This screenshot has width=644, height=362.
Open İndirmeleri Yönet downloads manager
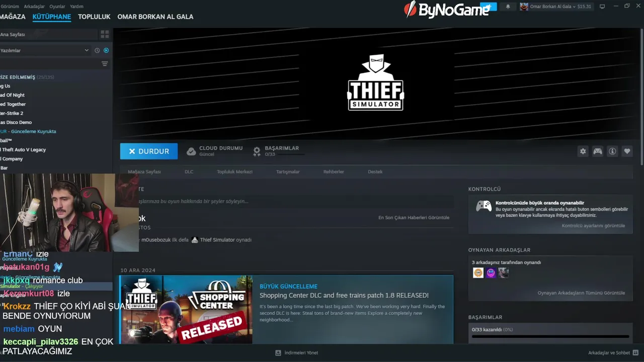tap(301, 353)
